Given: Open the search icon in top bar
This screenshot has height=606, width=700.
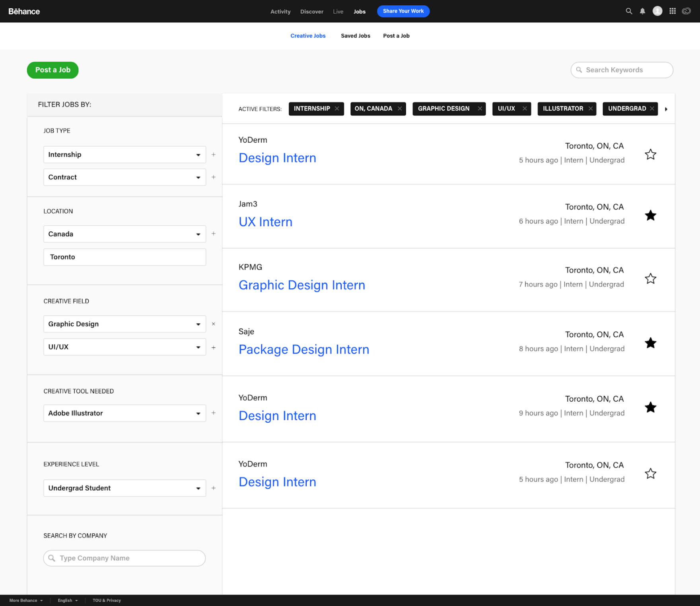Looking at the screenshot, I should coord(629,11).
